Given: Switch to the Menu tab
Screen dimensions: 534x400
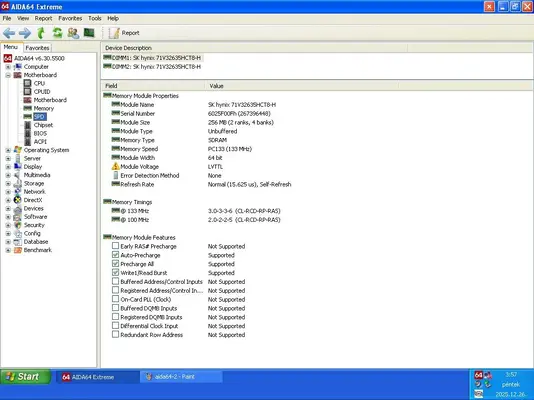Looking at the screenshot, I should click(x=11, y=47).
